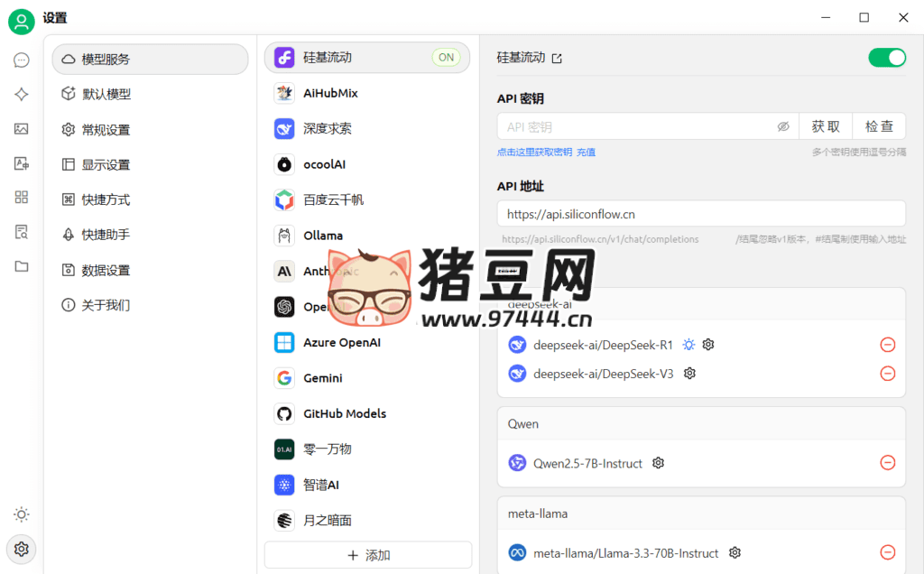
Task: Select 常规设置 settings menu
Action: [150, 130]
